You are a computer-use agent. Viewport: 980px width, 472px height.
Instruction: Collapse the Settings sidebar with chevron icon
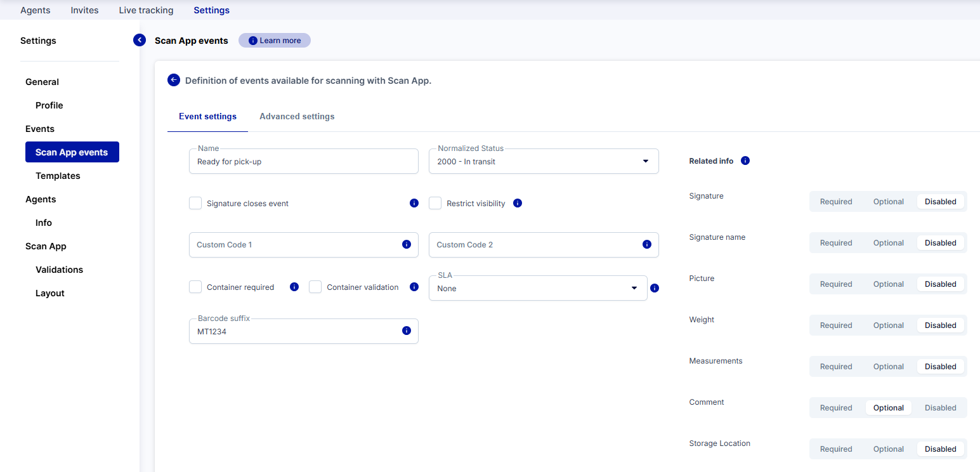coord(140,40)
